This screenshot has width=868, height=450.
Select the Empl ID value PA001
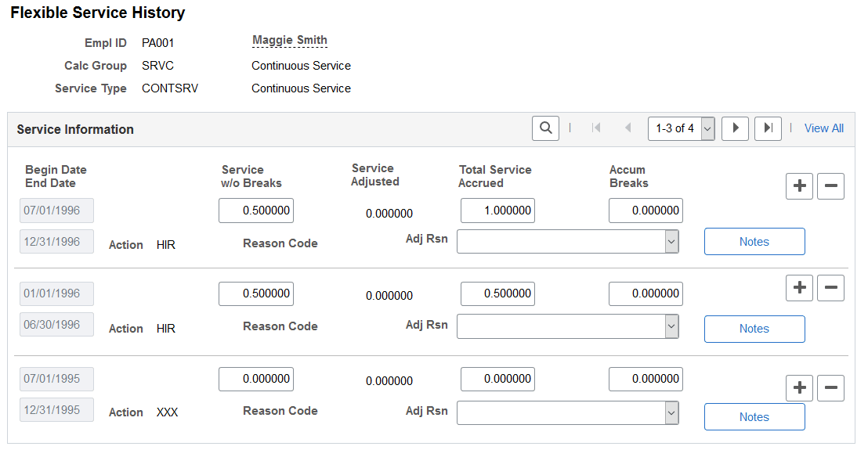tap(157, 43)
